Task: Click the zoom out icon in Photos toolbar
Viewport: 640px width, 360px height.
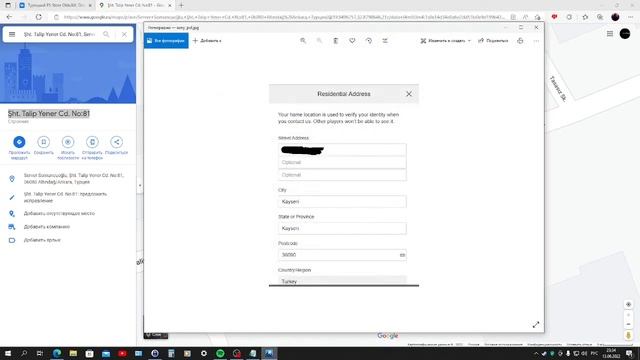Action: click(319, 41)
